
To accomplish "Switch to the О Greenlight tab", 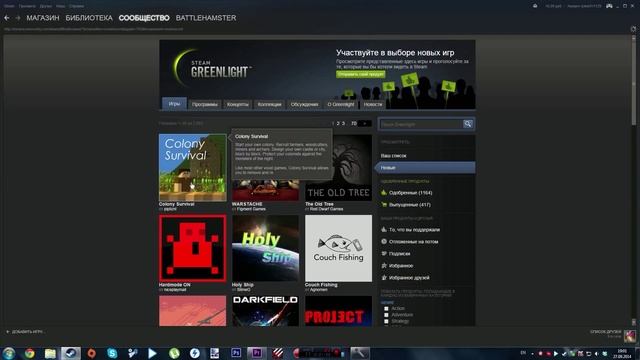I will 341,104.
